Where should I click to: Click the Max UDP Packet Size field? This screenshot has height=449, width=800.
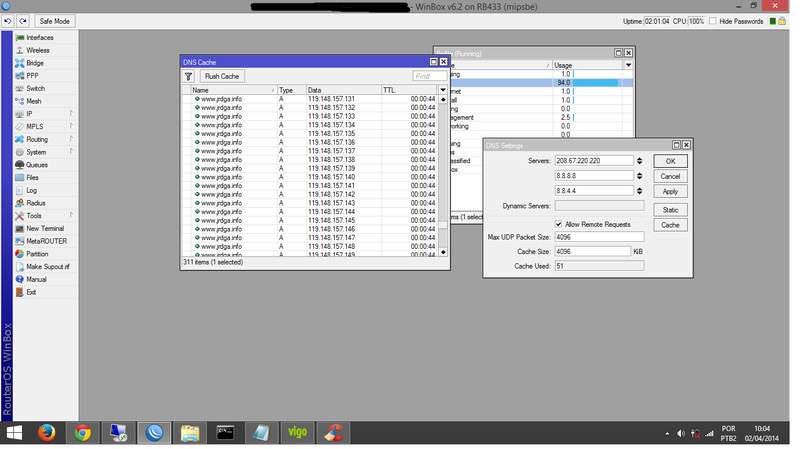tap(599, 237)
